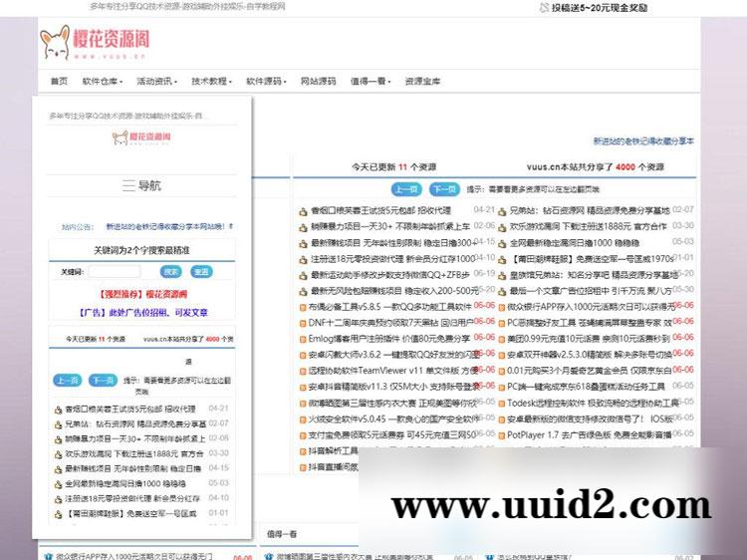
Task: Click the small 樱花资源阁 logo in mobile preview
Action: 141,138
